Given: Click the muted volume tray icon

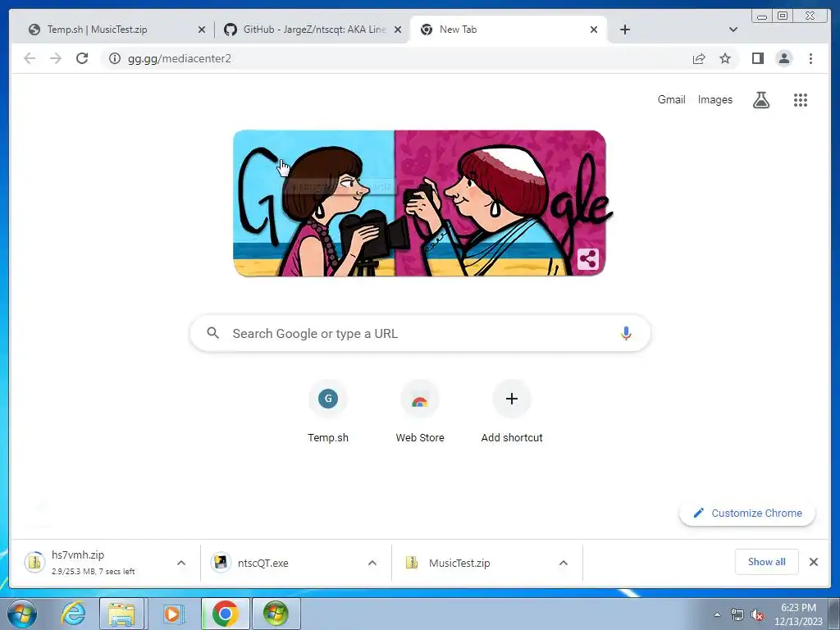Looking at the screenshot, I should point(757,614).
